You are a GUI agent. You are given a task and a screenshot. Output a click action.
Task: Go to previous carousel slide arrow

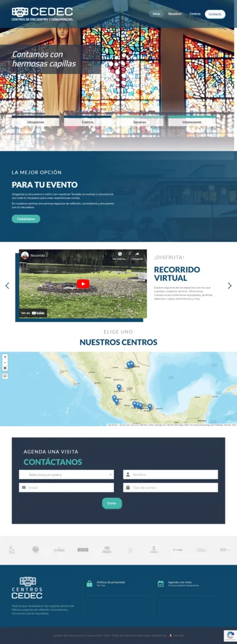coord(7,285)
